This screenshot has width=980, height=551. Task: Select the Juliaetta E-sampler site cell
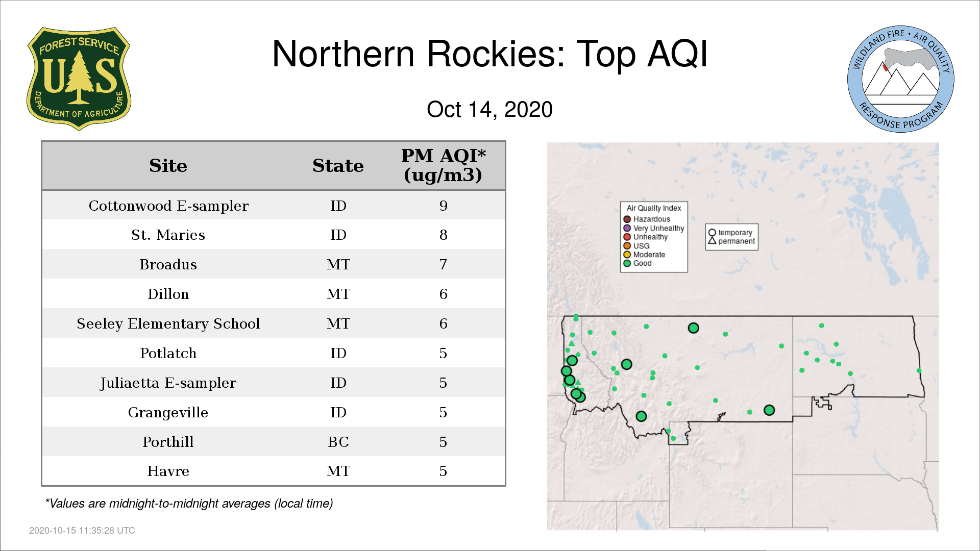pos(168,383)
